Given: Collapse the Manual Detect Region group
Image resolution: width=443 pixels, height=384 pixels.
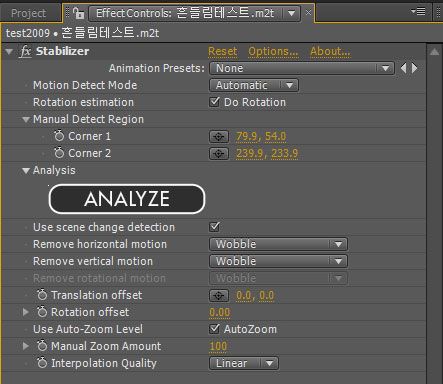Looking at the screenshot, I should pos(26,119).
